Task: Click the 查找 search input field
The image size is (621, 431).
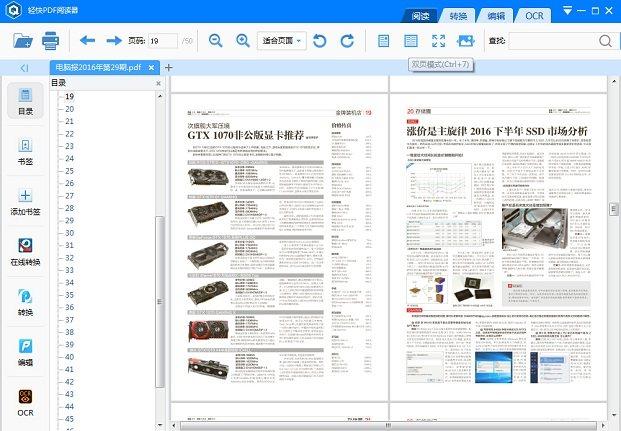Action: pyautogui.click(x=552, y=40)
